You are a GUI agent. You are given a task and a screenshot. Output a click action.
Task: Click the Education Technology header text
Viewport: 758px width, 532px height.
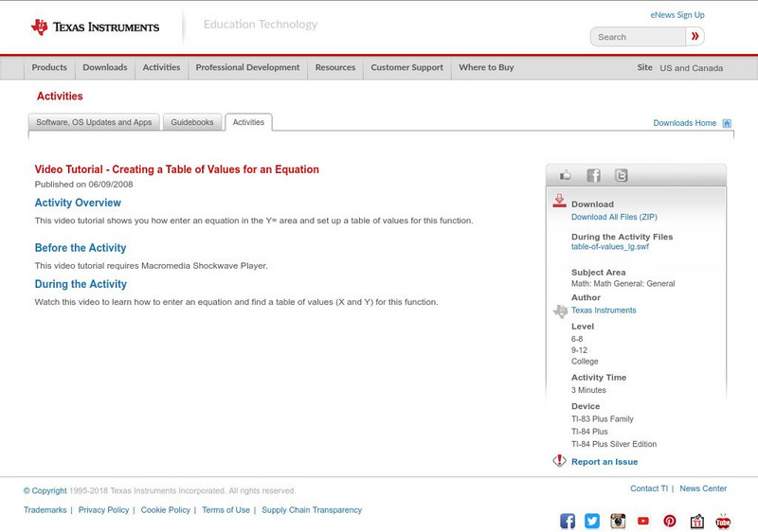coord(261,25)
